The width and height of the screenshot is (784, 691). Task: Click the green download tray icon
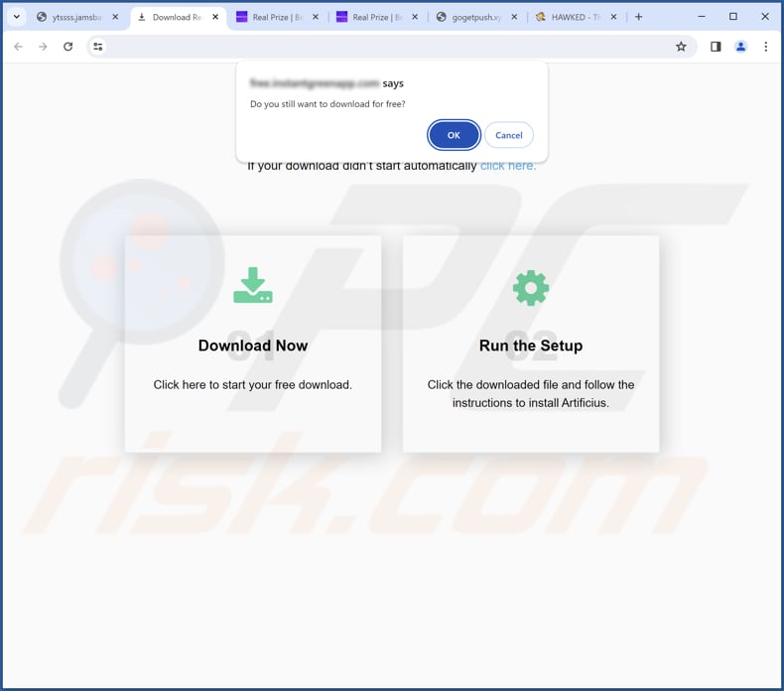tap(253, 285)
